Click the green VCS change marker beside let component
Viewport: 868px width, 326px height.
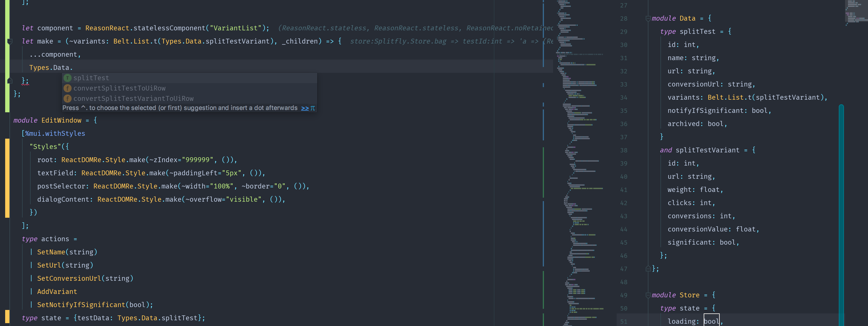coord(7,28)
